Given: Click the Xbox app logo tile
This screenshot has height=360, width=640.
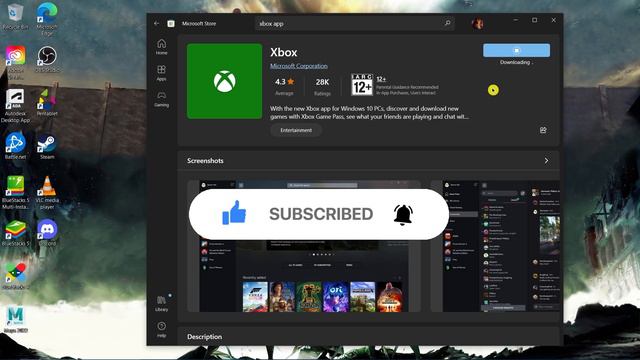Looking at the screenshot, I should (224, 81).
